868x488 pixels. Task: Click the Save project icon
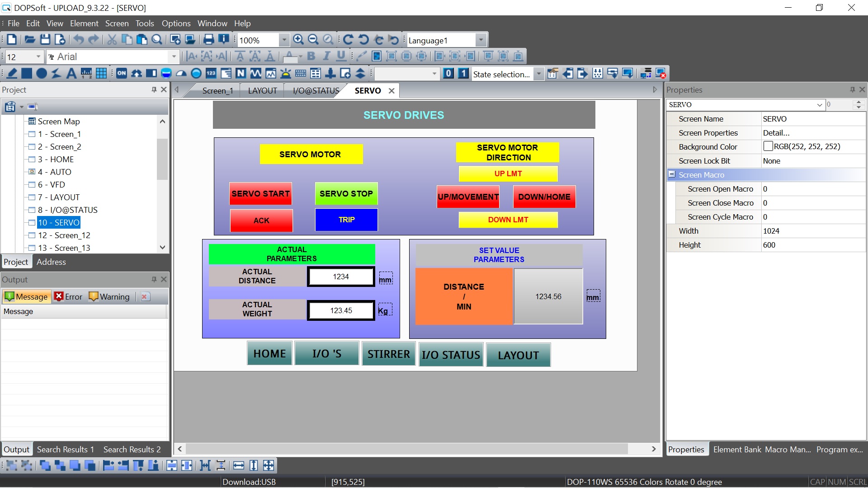pos(45,40)
